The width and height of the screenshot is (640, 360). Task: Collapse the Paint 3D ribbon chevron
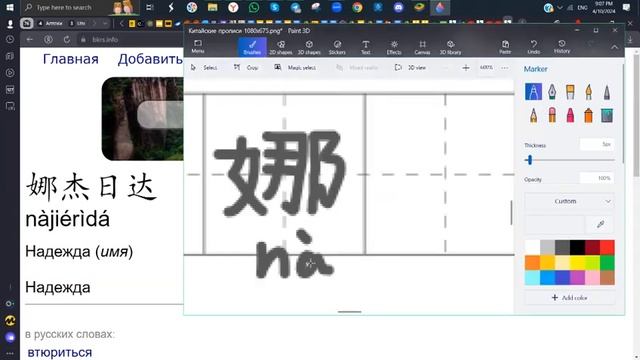point(614,47)
